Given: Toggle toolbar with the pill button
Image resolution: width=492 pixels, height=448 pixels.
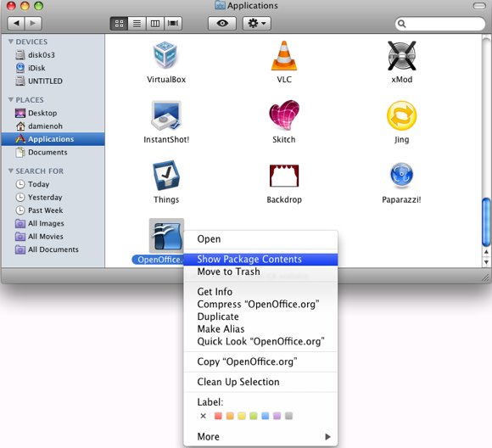Looking at the screenshot, I should [478, 6].
